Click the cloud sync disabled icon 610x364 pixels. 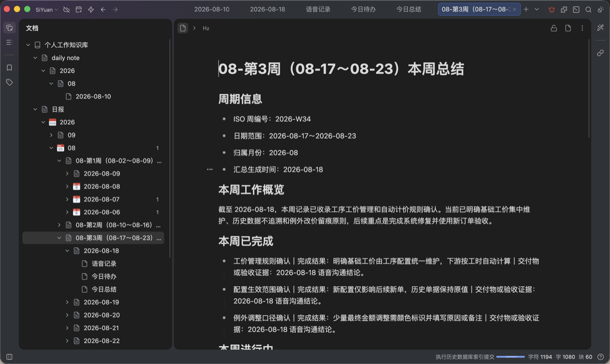pyautogui.click(x=67, y=10)
